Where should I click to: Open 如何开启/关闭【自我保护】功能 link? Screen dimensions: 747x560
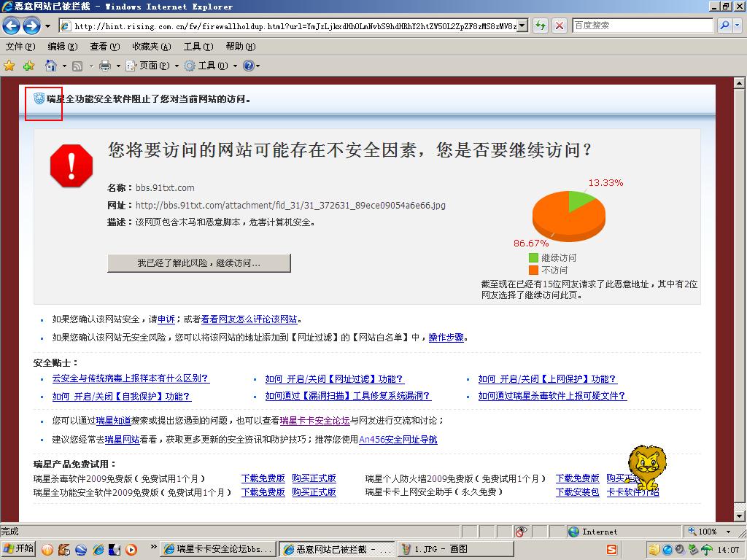[122, 396]
